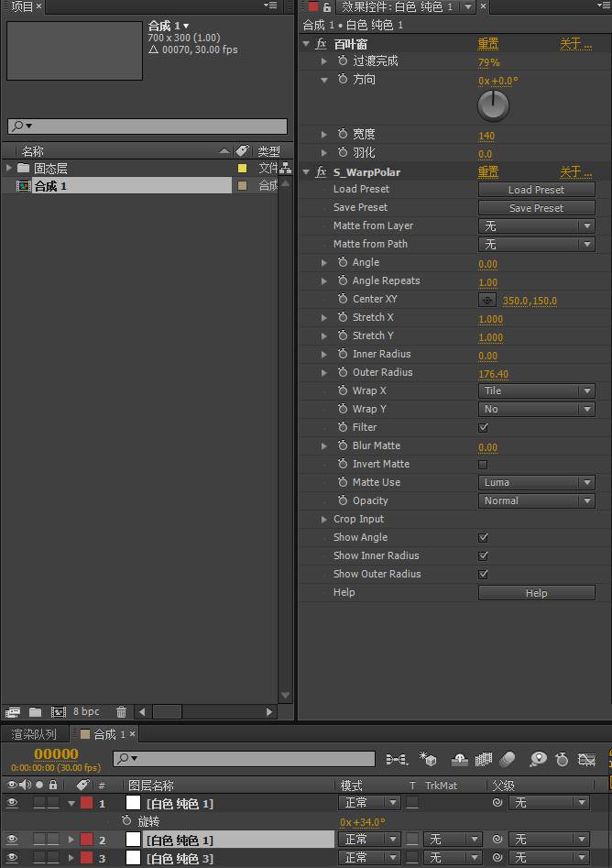The height and width of the screenshot is (868, 612).
Task: Reset the 百叶窗 effect via 重置
Action: [488, 44]
